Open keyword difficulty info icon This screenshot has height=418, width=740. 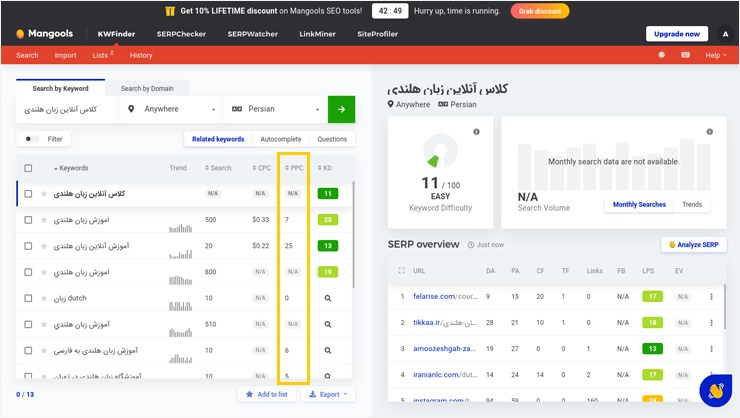click(476, 132)
